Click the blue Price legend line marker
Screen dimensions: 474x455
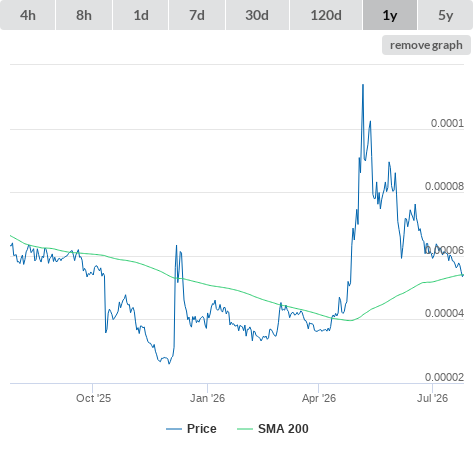click(174, 429)
